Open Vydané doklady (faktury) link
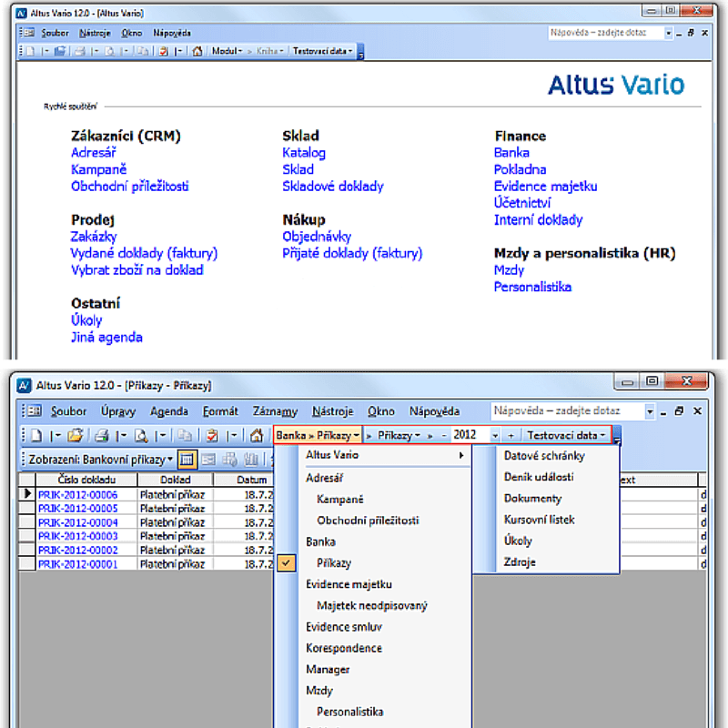 pyautogui.click(x=144, y=254)
